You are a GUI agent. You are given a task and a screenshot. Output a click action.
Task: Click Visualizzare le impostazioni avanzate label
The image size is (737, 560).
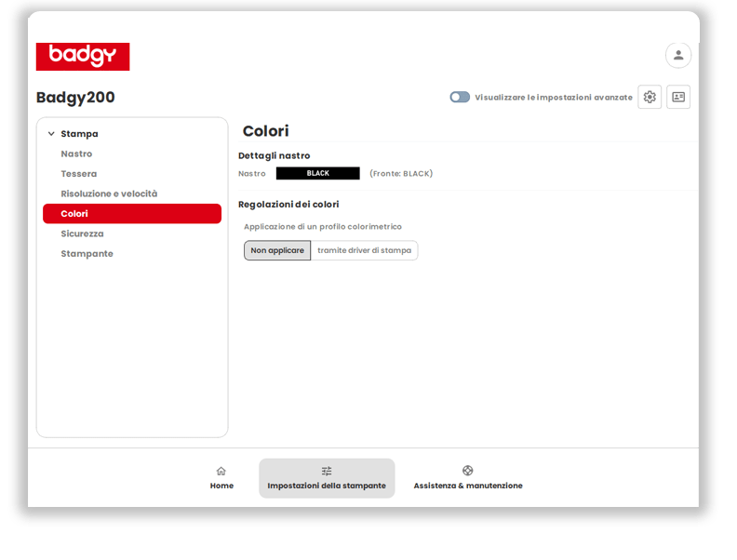coord(554,98)
